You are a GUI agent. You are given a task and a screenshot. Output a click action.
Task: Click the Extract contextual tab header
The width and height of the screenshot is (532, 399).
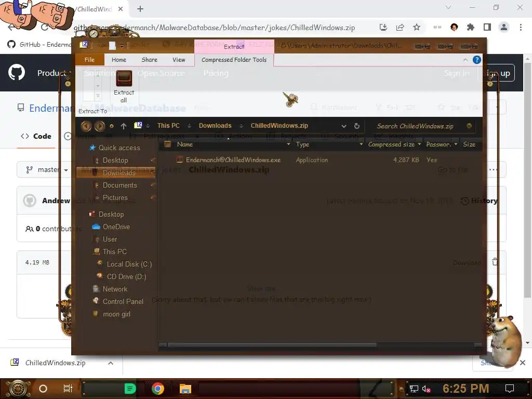[x=234, y=46]
